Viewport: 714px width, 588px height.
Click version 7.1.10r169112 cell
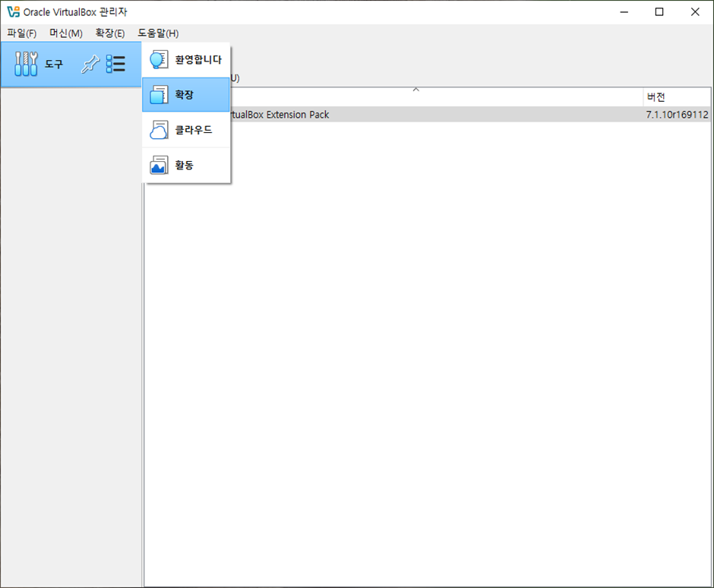[x=677, y=114]
